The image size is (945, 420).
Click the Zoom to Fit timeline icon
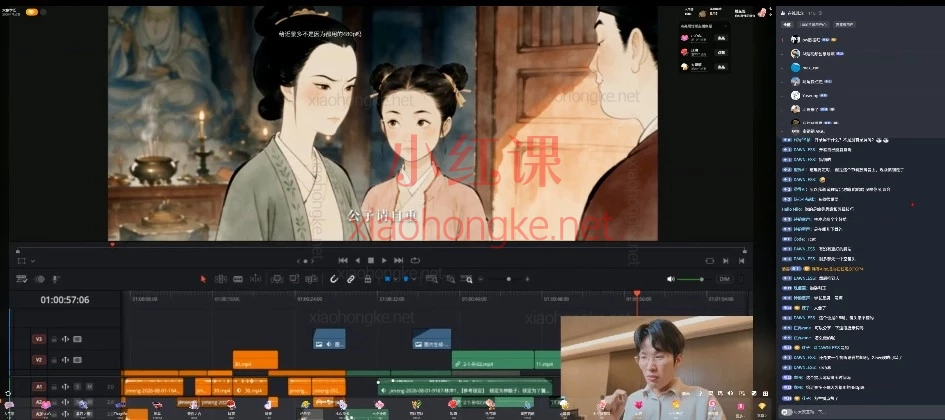tap(432, 279)
